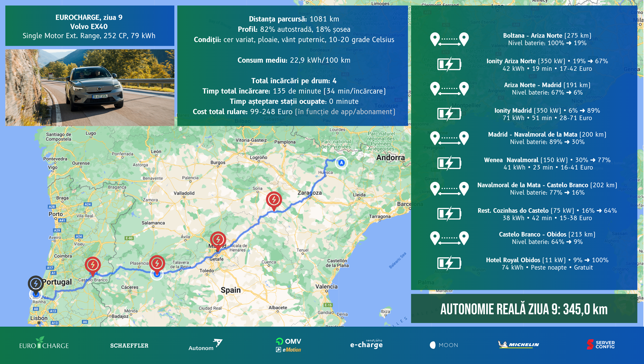Click 'Ariza Norte - Madrid [191 km]' text
Image resolution: width=644 pixels, height=364 pixels.
click(x=547, y=85)
